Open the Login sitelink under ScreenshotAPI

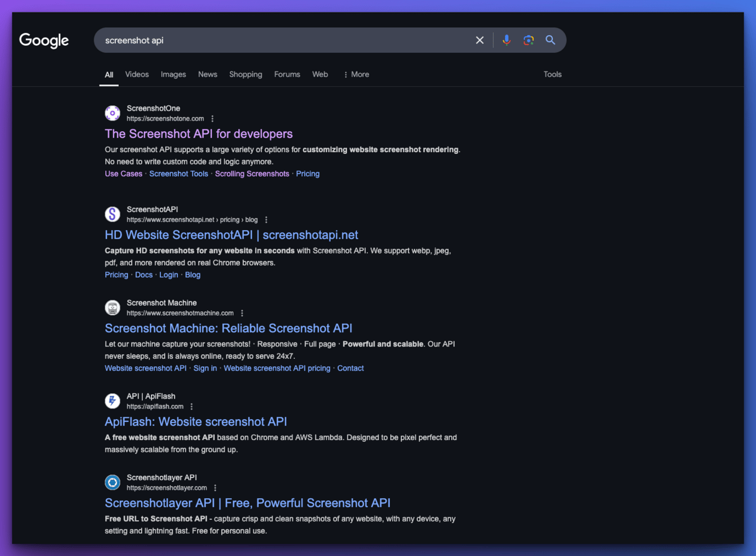[169, 275]
